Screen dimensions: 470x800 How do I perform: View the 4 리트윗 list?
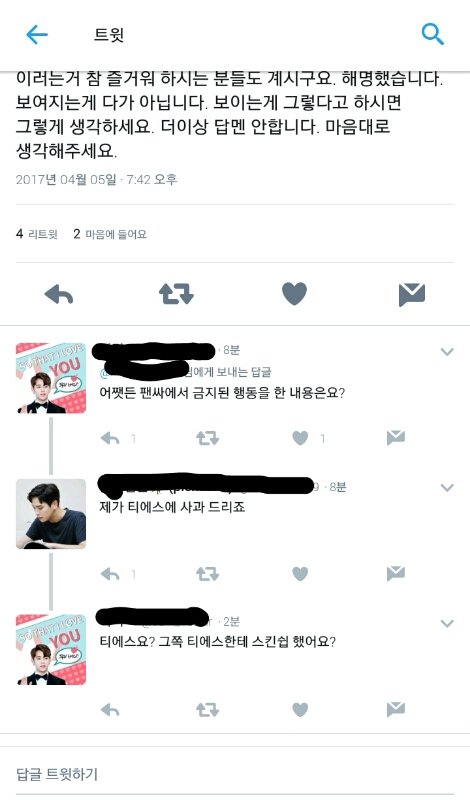(x=36, y=234)
